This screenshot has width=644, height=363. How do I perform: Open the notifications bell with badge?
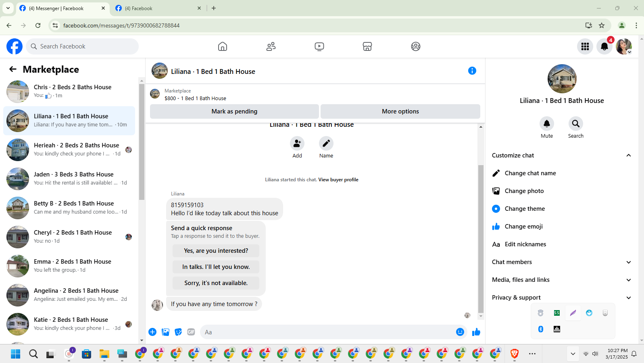pyautogui.click(x=604, y=46)
